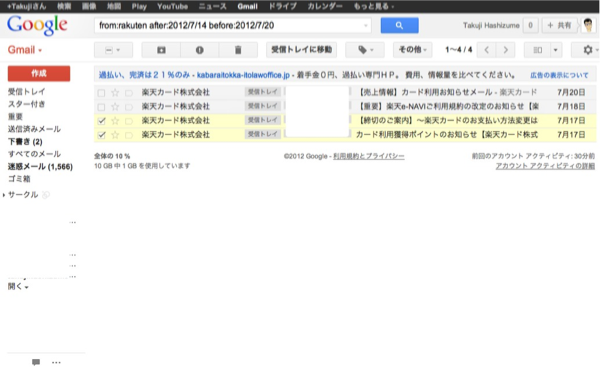Go to newer messages arrow
Image resolution: width=600 pixels, height=368 pixels.
pyautogui.click(x=486, y=50)
